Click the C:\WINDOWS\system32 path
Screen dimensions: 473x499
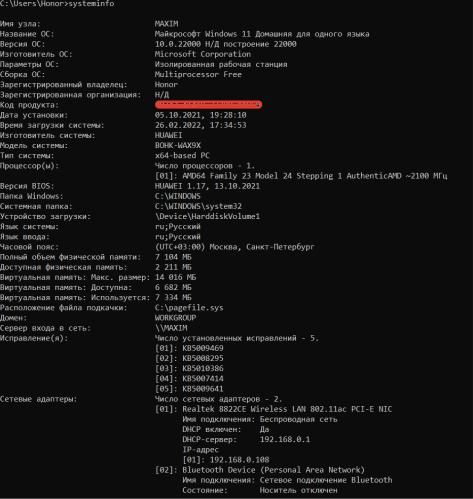[x=198, y=206]
